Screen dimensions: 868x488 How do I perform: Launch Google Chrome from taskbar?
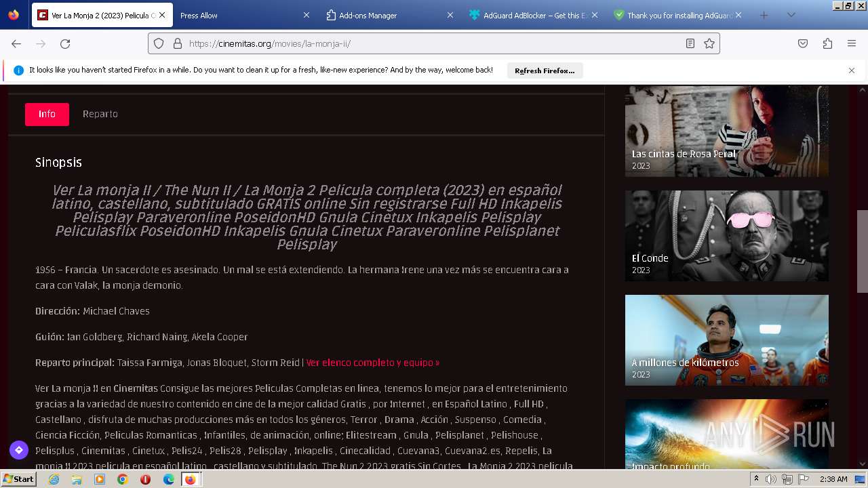point(122,479)
